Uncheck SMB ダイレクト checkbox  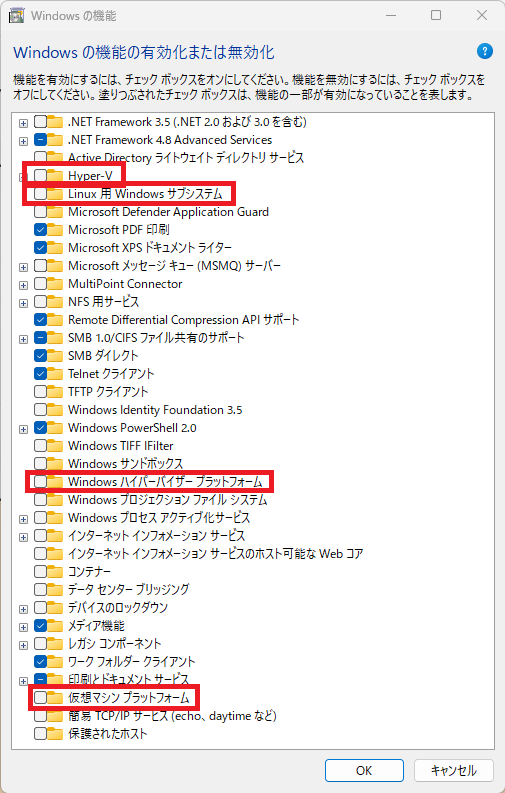pyautogui.click(x=40, y=356)
